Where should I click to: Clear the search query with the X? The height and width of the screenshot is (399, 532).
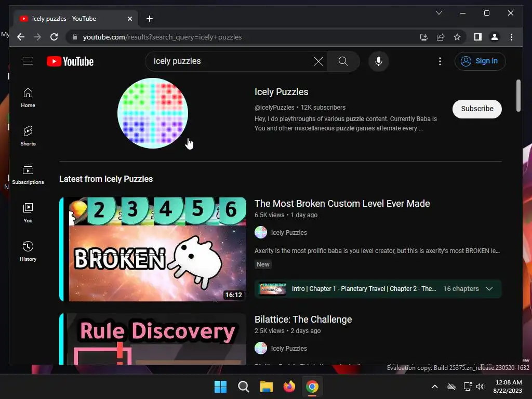tap(318, 61)
